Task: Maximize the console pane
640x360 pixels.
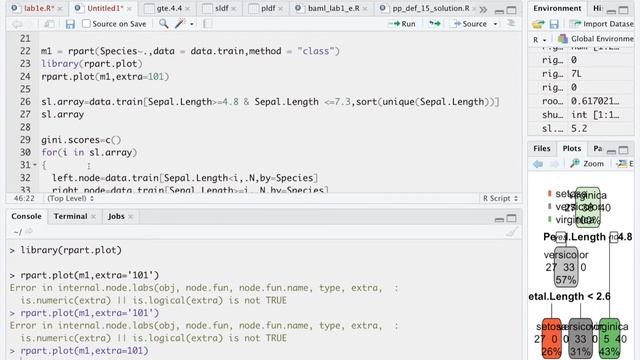Action: tap(511, 218)
